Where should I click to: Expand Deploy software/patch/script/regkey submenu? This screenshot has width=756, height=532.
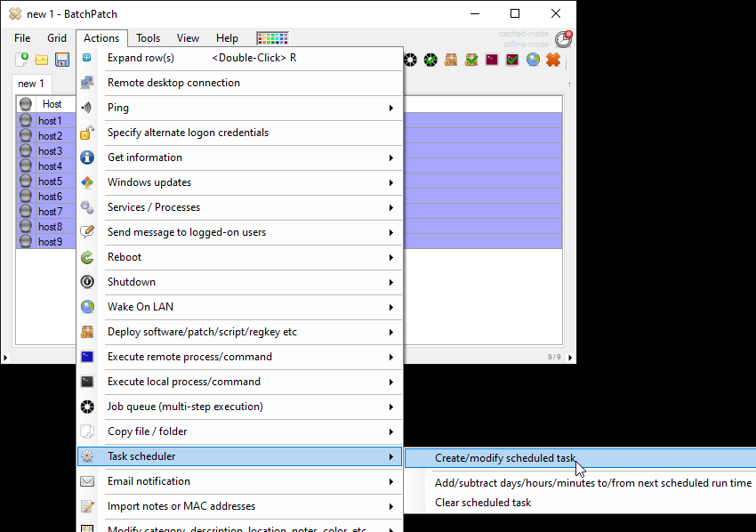click(x=239, y=332)
